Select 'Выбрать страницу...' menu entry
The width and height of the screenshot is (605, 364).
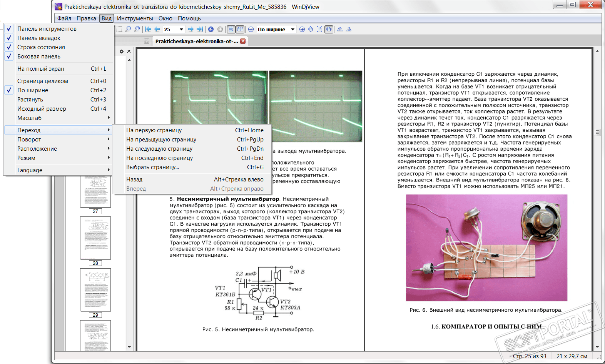tap(152, 167)
